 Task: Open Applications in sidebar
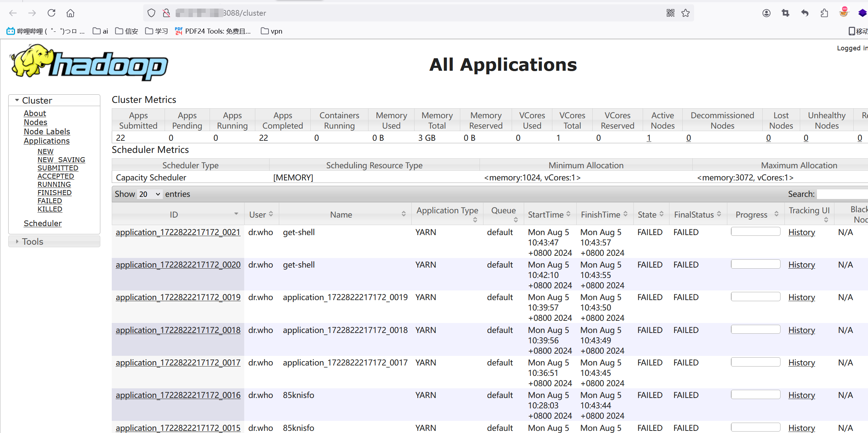coord(47,141)
